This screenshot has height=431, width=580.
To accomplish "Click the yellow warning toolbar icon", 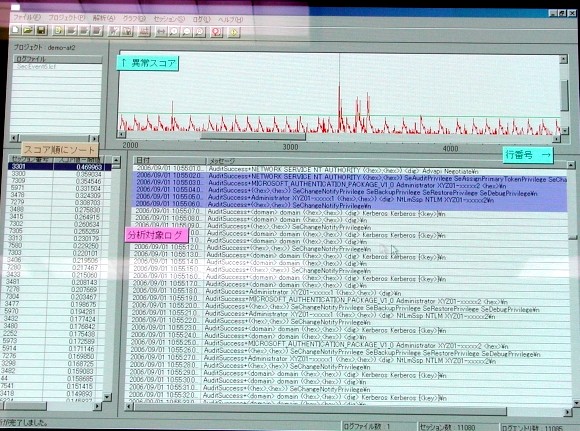I will click(234, 32).
